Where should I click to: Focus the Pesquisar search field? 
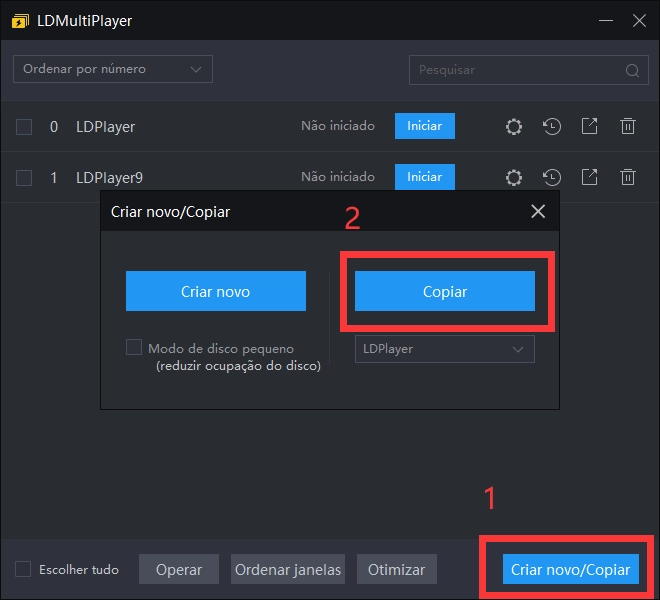(529, 70)
